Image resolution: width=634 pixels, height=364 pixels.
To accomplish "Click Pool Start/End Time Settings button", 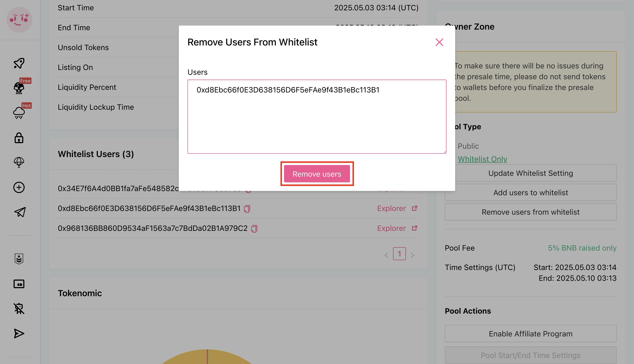I will point(530,355).
